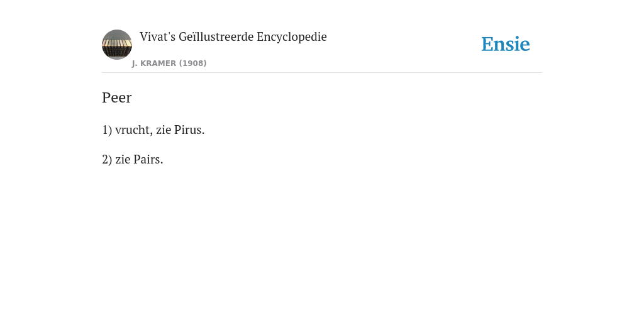Click the encyclopedia books avatar image
644x322 pixels.
click(x=116, y=45)
